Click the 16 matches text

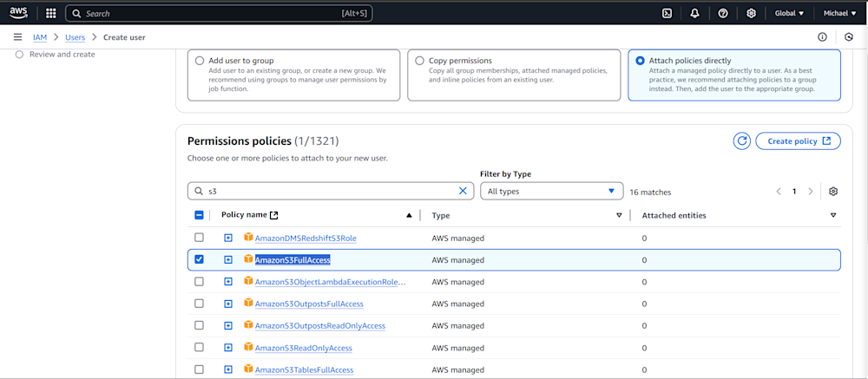coord(650,192)
